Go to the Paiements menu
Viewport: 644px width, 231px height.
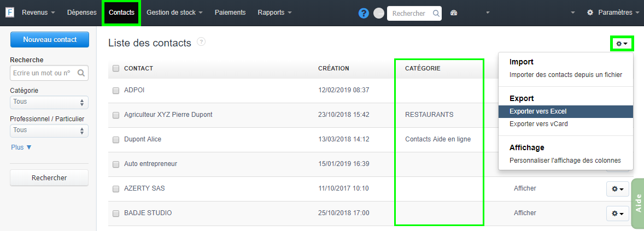(x=230, y=13)
